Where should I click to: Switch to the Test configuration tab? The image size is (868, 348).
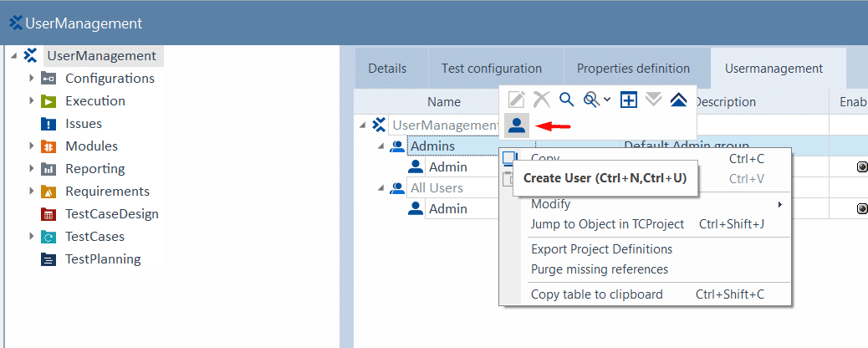point(492,69)
